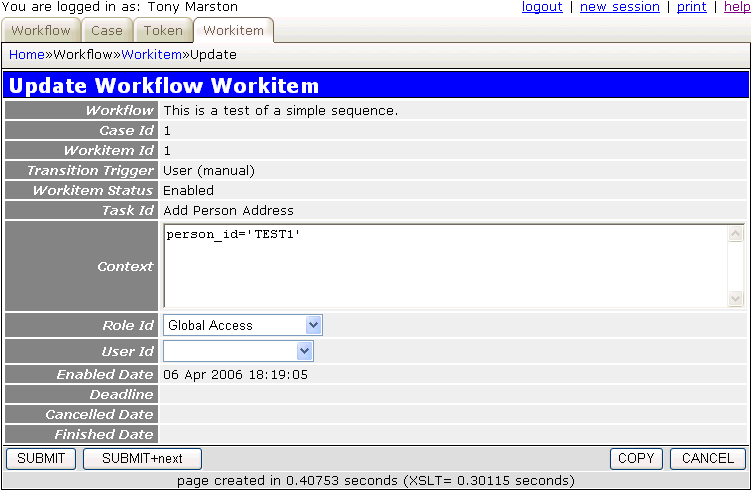Click the CANCEL button
This screenshot has height=491, width=752.
(708, 459)
